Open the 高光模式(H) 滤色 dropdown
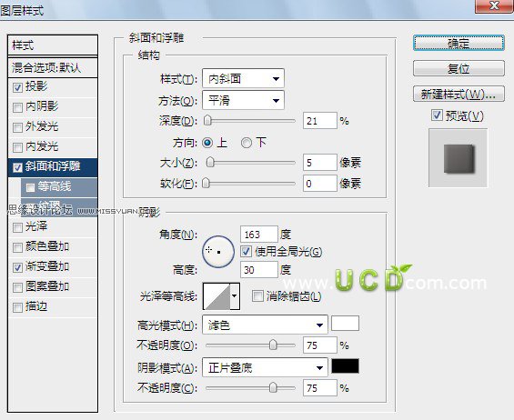This screenshot has height=420, width=514. tap(265, 325)
